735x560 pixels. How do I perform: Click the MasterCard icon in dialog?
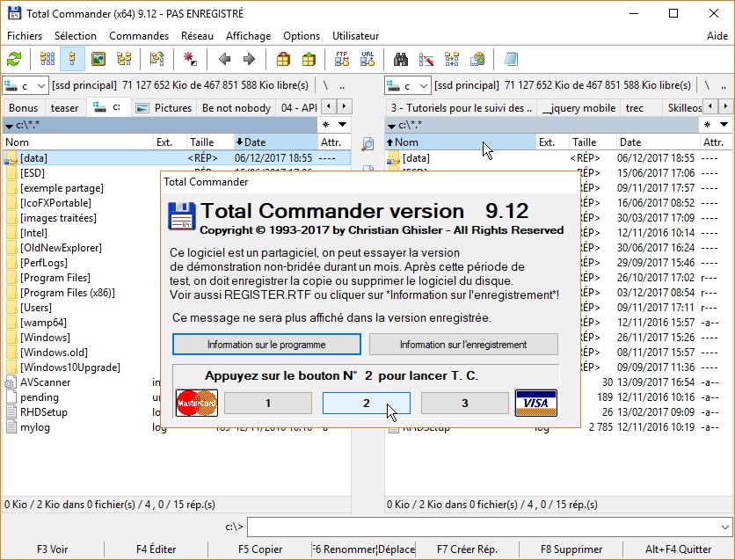point(197,403)
